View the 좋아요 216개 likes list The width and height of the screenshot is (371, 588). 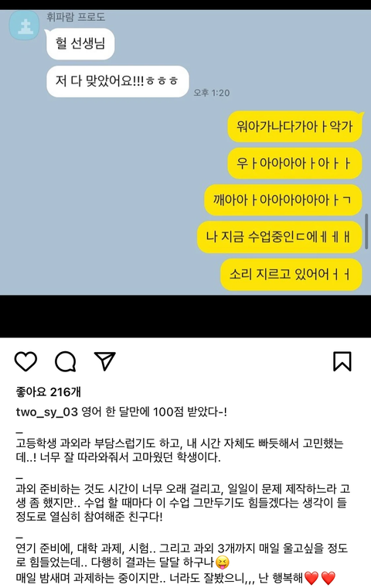(49, 392)
